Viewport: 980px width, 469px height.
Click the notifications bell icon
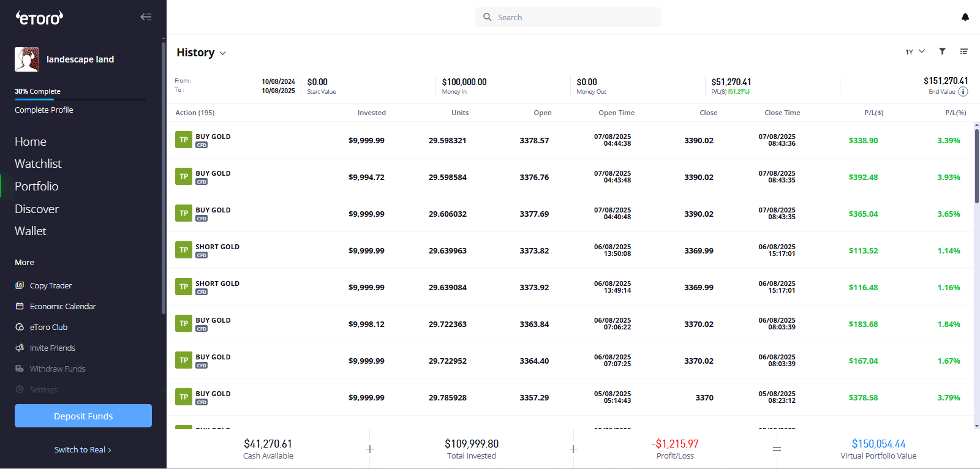(965, 17)
